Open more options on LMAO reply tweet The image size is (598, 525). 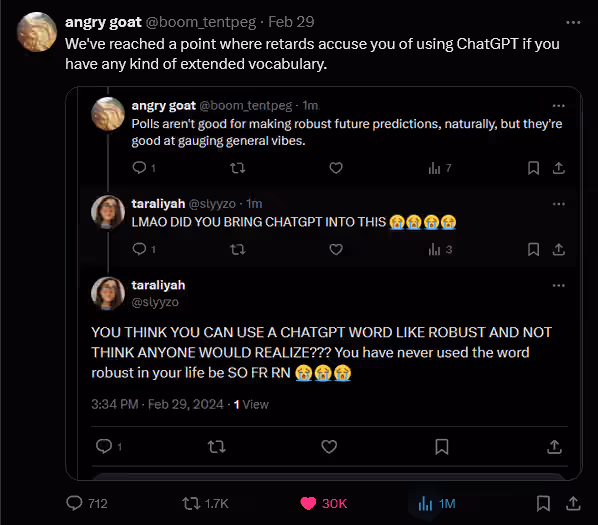click(x=558, y=204)
